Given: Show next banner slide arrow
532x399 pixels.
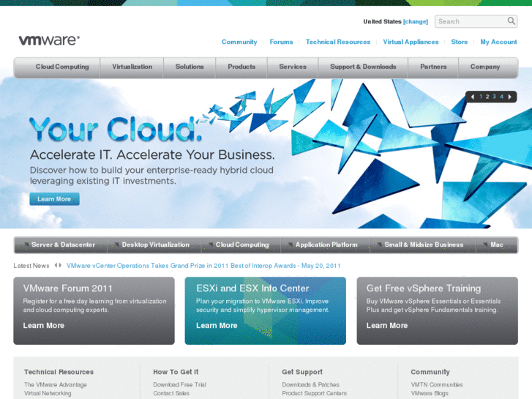Looking at the screenshot, I should (x=509, y=97).
